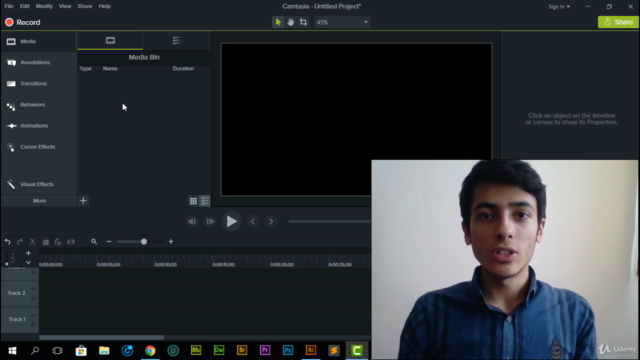
Task: Click the red Record button
Action: pos(23,22)
